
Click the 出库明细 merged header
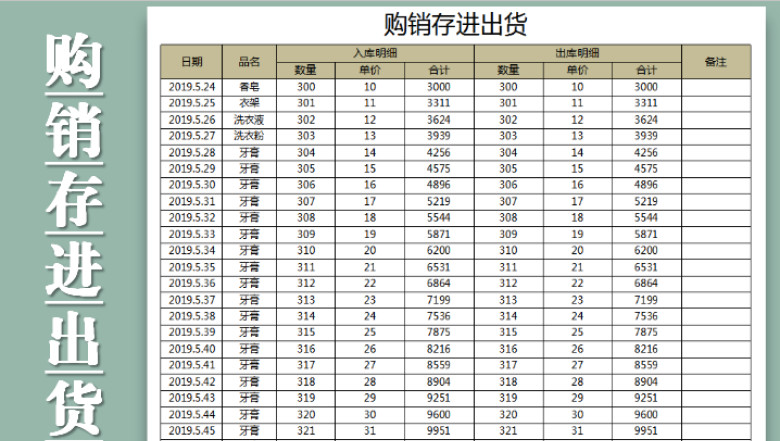tap(578, 53)
